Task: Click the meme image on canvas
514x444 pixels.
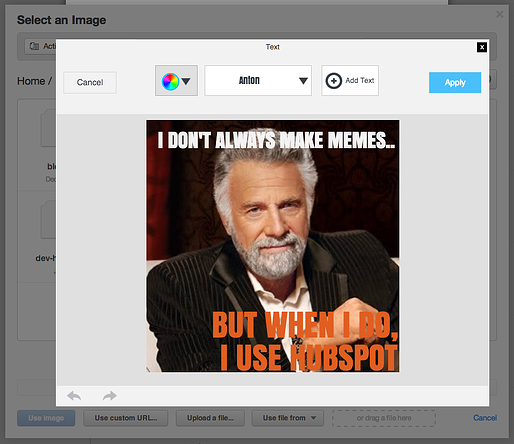Action: click(x=273, y=246)
